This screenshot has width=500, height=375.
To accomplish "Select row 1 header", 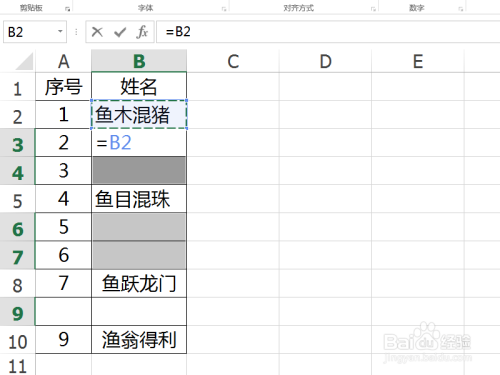I will coord(17,87).
